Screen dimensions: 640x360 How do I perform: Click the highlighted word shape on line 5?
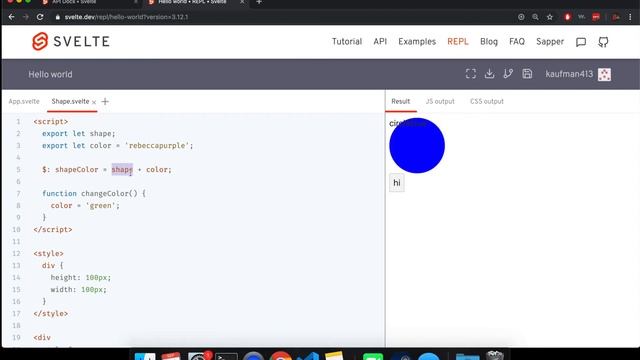pos(122,169)
